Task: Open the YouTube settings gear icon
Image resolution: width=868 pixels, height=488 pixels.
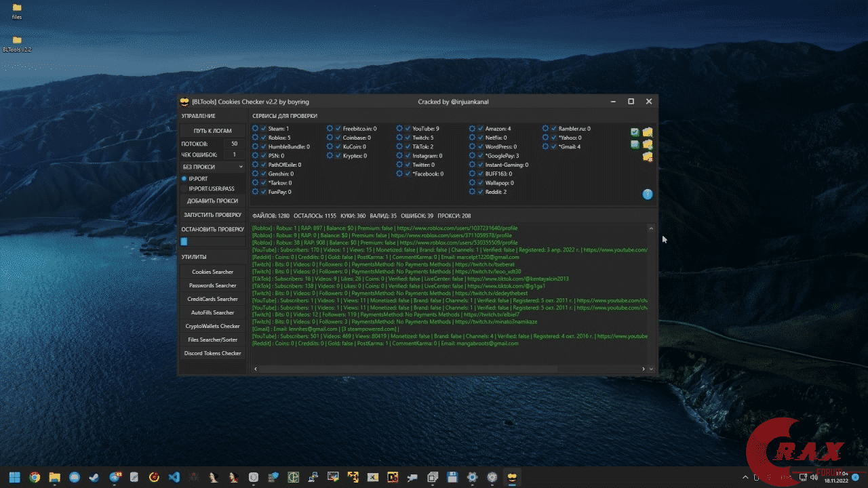Action: 399,129
